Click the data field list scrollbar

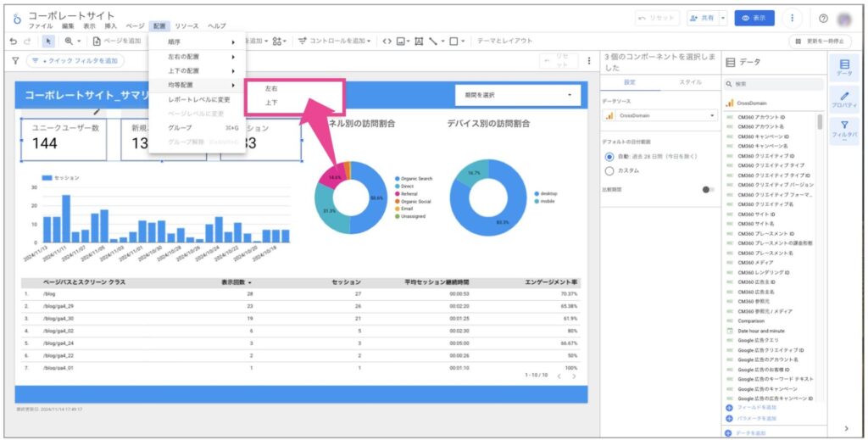[820, 122]
